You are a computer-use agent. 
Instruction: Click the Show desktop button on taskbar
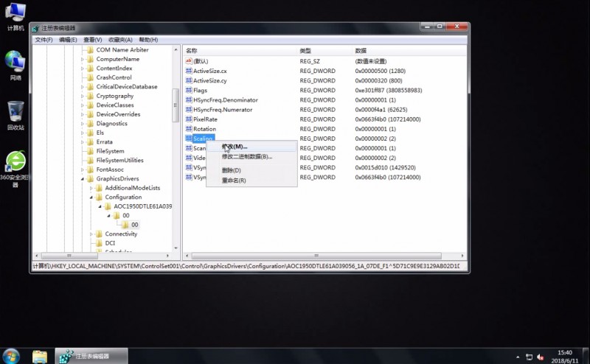coord(586,356)
